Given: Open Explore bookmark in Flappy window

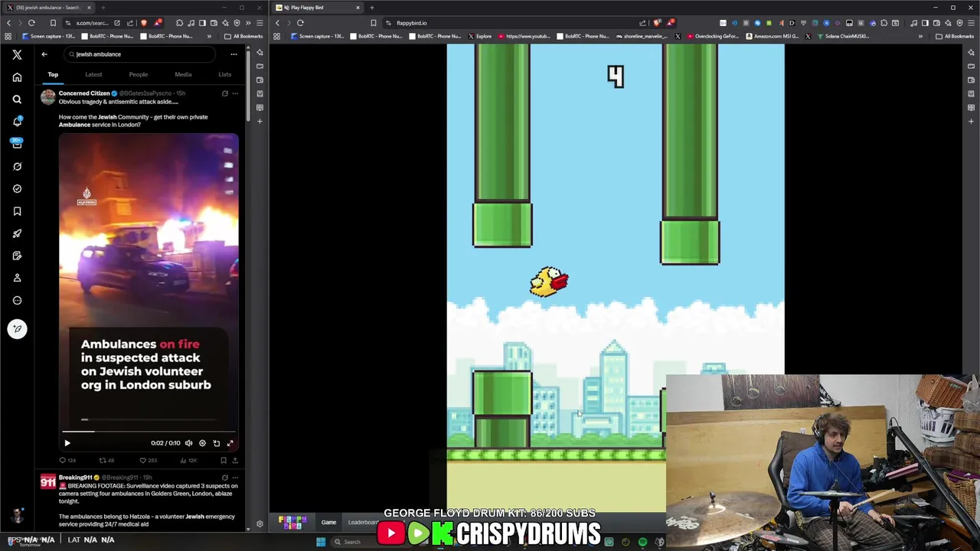Looking at the screenshot, I should [x=479, y=36].
